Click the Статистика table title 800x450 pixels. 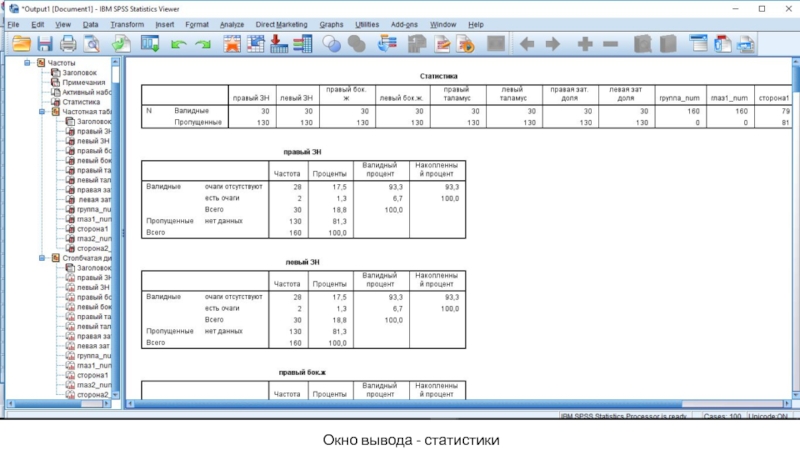tap(438, 76)
